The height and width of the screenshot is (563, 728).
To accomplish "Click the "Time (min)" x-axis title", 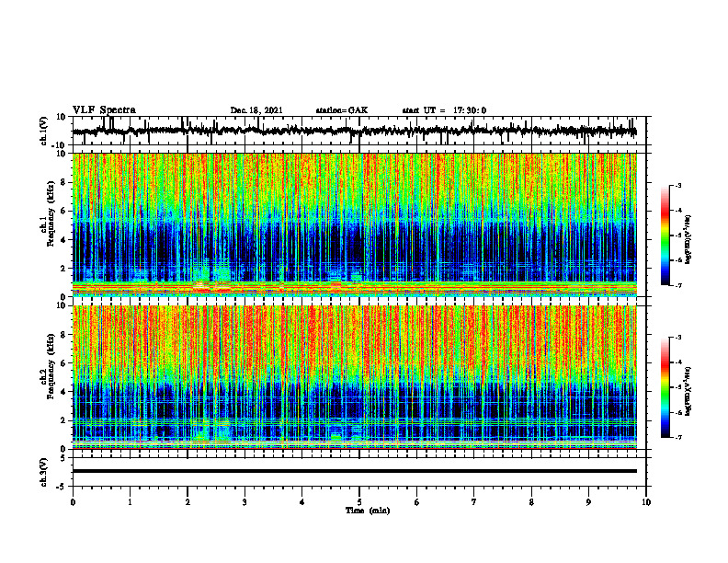I will [x=368, y=511].
